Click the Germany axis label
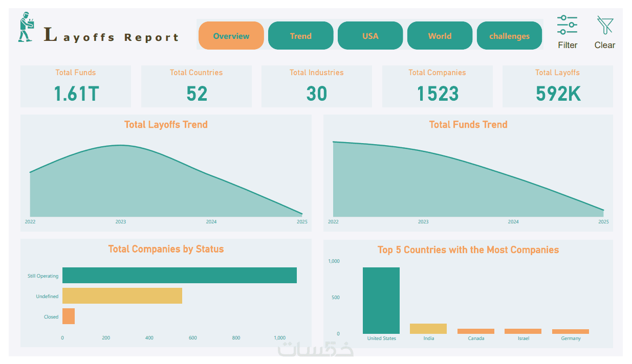Screen dimensions: 632x364 click(571, 338)
